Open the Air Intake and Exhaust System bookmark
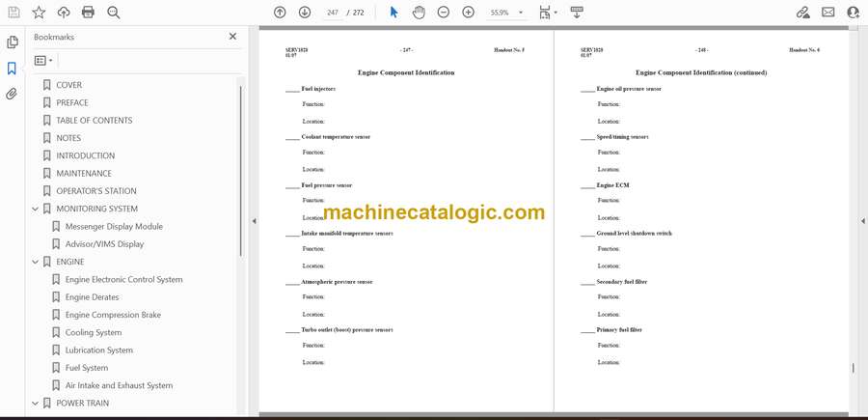868x420 pixels. click(119, 385)
